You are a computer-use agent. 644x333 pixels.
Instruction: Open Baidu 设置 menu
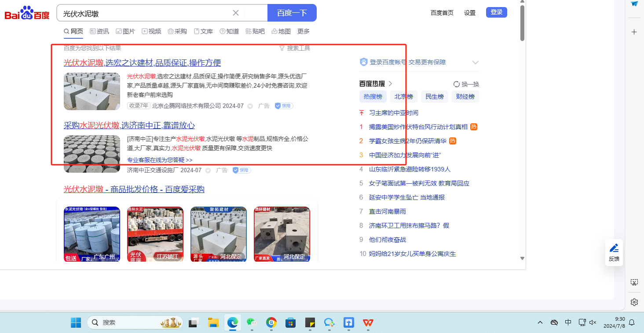470,13
